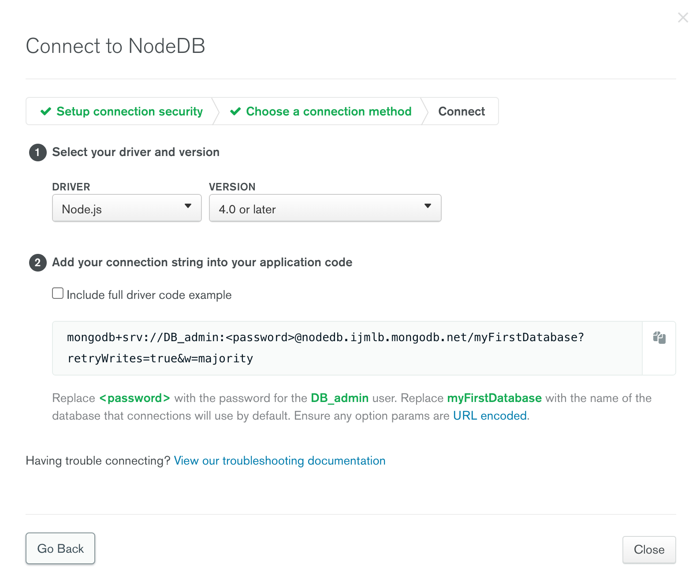The image size is (700, 588).
Task: Open View our troubleshooting documentation link
Action: 280,461
